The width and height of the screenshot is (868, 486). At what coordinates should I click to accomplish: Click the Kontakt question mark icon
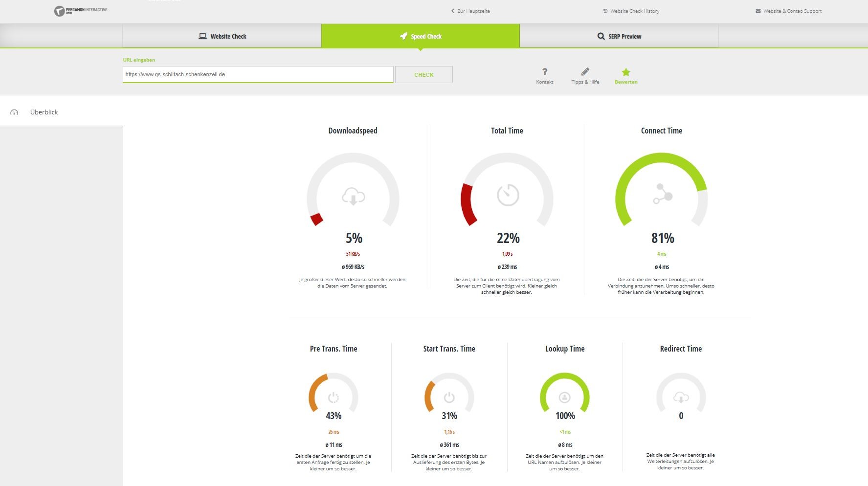tap(545, 72)
